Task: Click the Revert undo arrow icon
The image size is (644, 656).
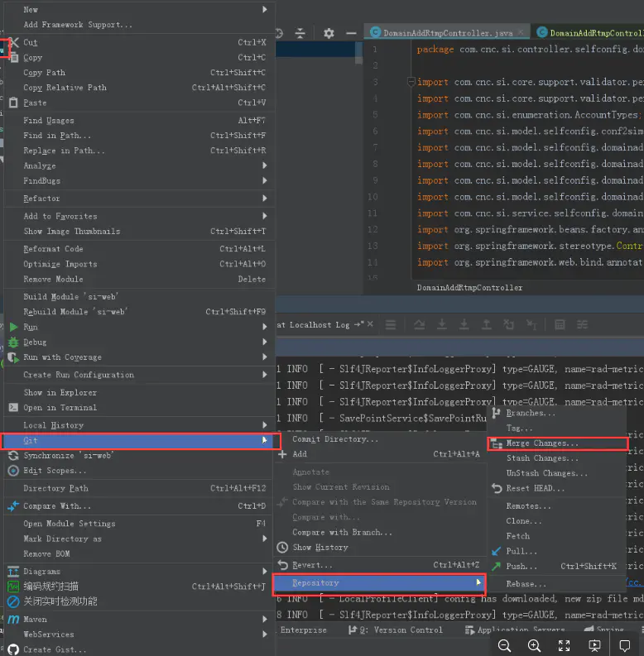Action: pos(282,565)
